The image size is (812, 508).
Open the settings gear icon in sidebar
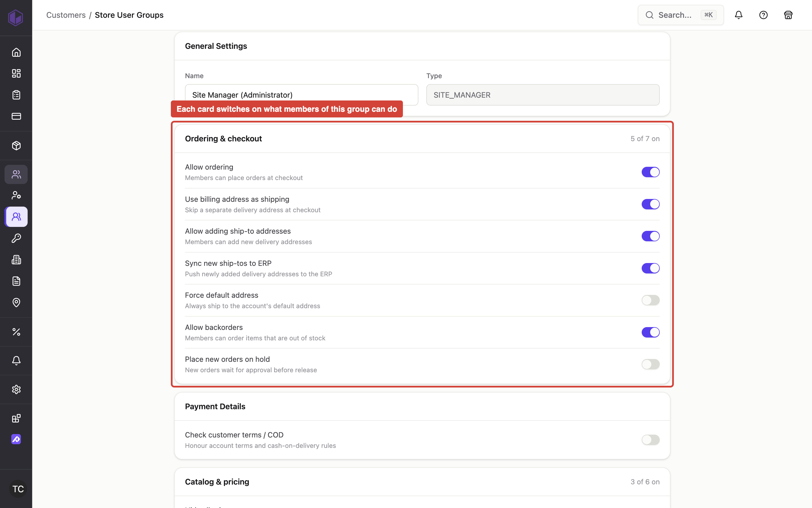pyautogui.click(x=16, y=389)
